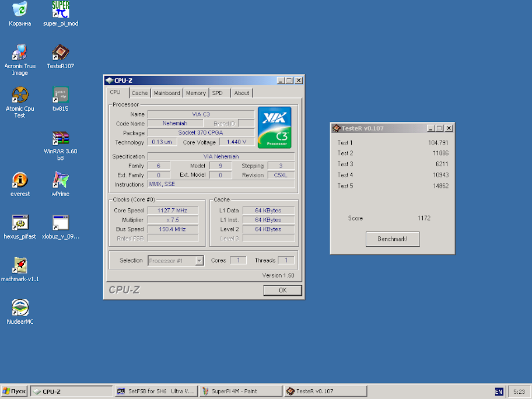Go to the Memory tab
This screenshot has width=532, height=399.
(x=196, y=93)
